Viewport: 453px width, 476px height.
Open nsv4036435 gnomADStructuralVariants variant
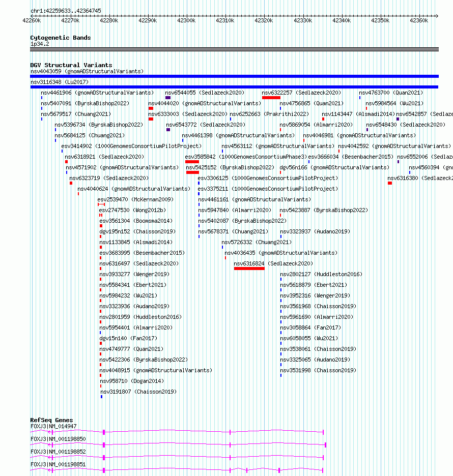click(x=281, y=253)
